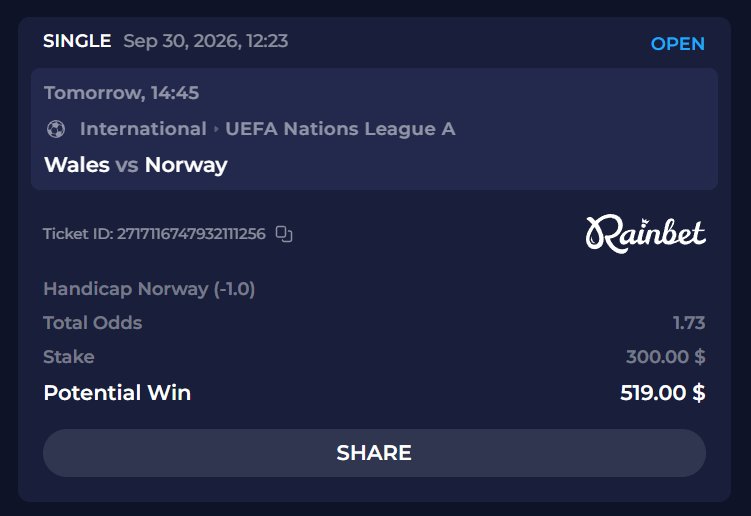Image resolution: width=751 pixels, height=516 pixels.
Task: Click the Handicap Norway (-1.0) selection
Action: tap(149, 289)
